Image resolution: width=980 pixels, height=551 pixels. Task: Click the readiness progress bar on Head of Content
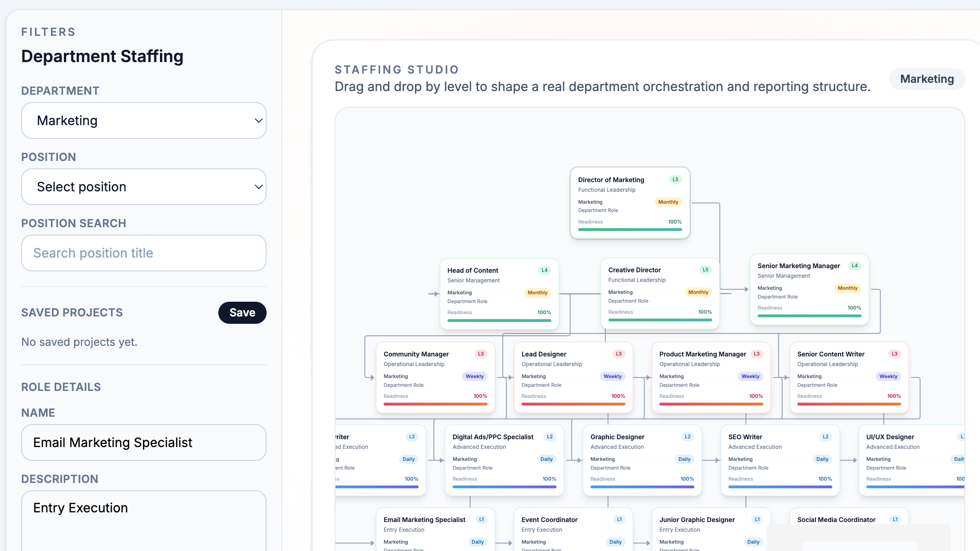tap(499, 321)
